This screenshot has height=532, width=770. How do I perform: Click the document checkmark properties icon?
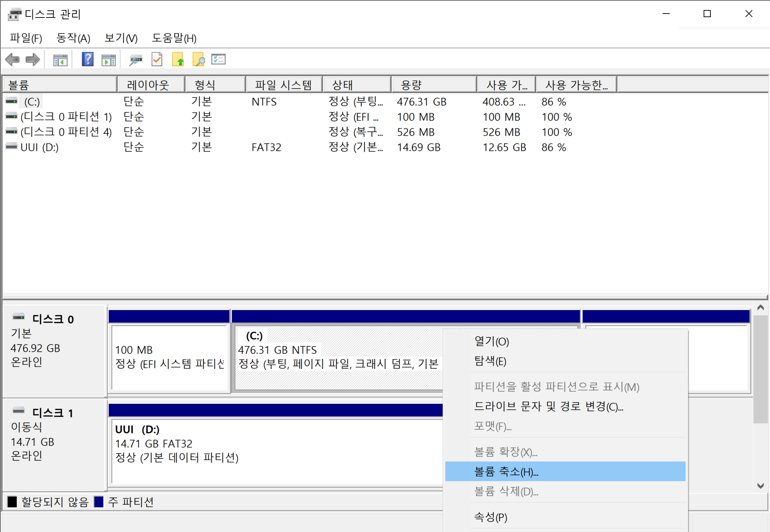(x=157, y=60)
